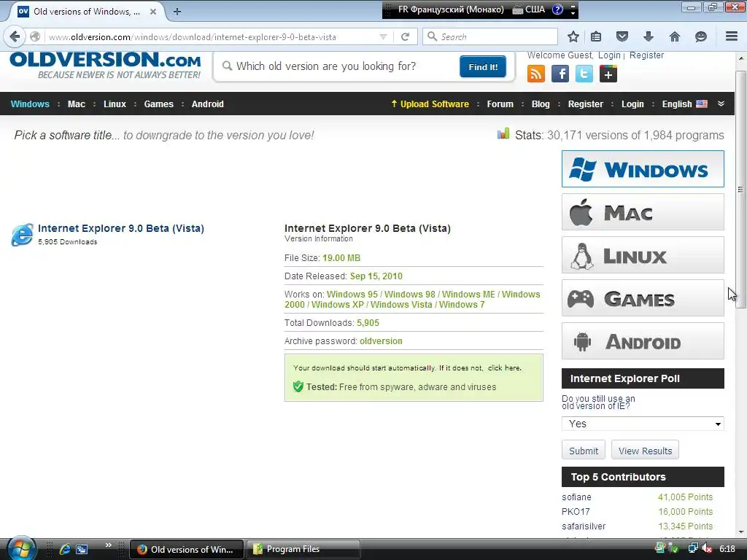Select the Android platform banner

pos(643,341)
